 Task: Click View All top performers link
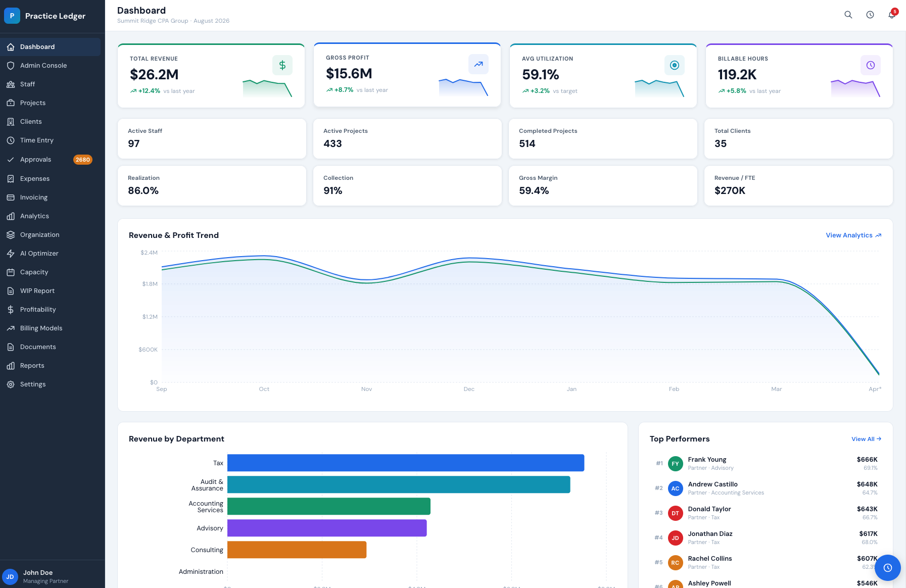pyautogui.click(x=866, y=439)
